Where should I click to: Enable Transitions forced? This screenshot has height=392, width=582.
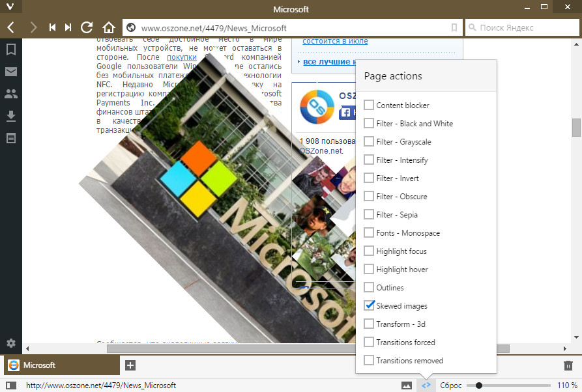pyautogui.click(x=369, y=342)
